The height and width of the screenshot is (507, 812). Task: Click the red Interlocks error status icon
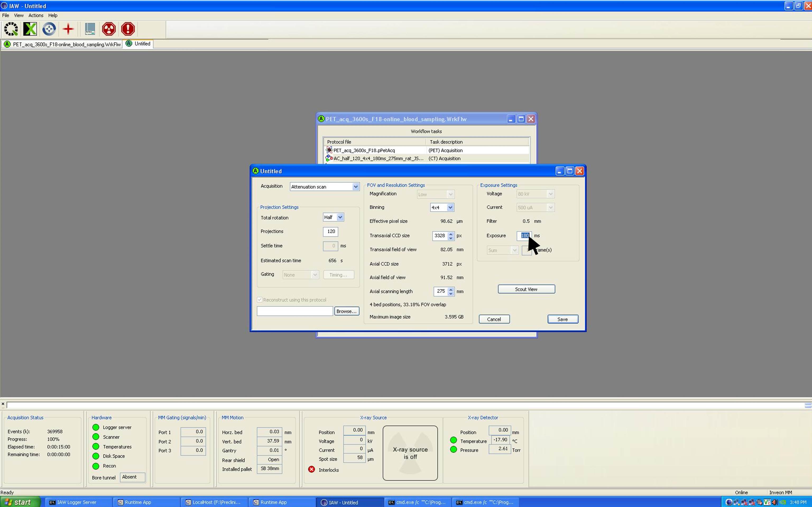pyautogui.click(x=311, y=470)
